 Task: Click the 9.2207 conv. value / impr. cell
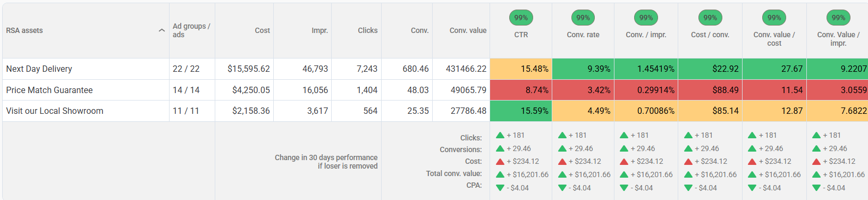(837, 69)
